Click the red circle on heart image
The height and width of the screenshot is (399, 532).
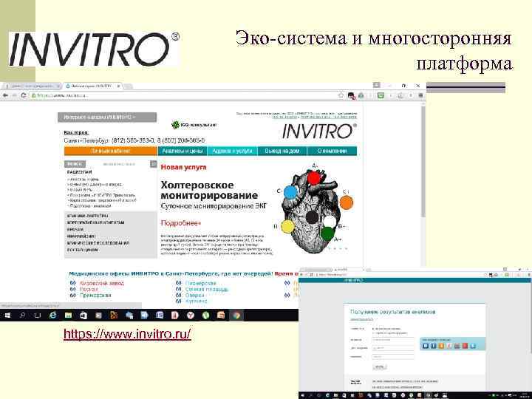pyautogui.click(x=314, y=177)
